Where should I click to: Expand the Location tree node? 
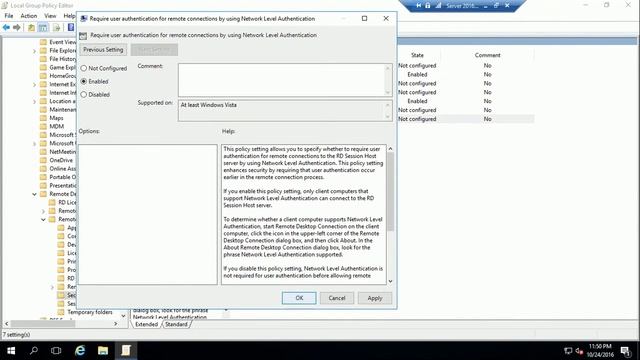click(x=35, y=101)
